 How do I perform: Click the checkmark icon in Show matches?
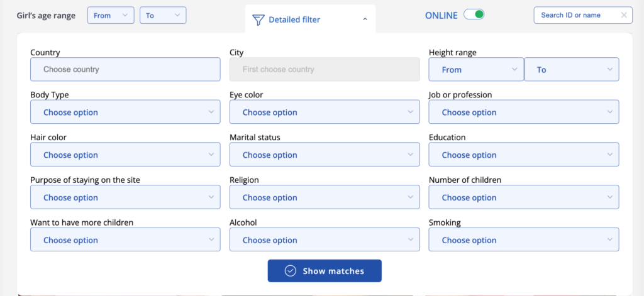[x=290, y=271]
